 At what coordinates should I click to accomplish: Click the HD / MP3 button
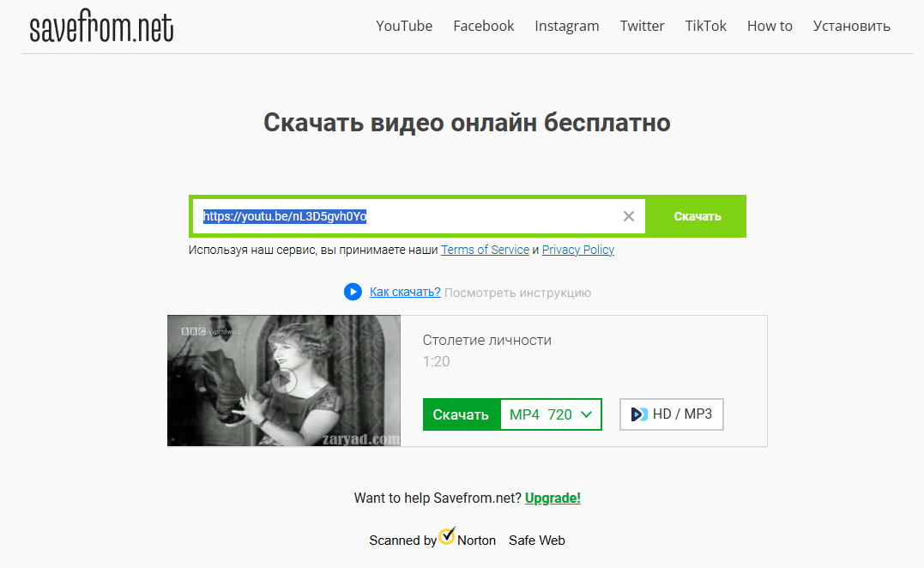tap(671, 414)
